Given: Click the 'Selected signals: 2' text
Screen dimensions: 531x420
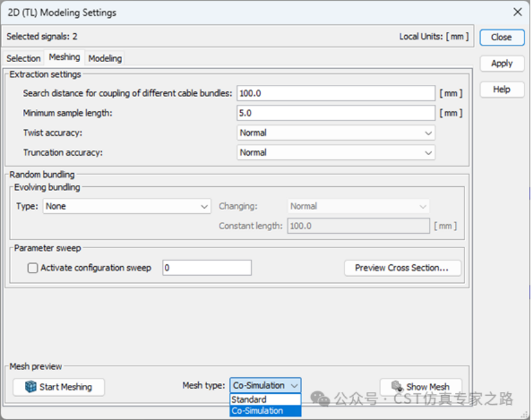Looking at the screenshot, I should (42, 36).
